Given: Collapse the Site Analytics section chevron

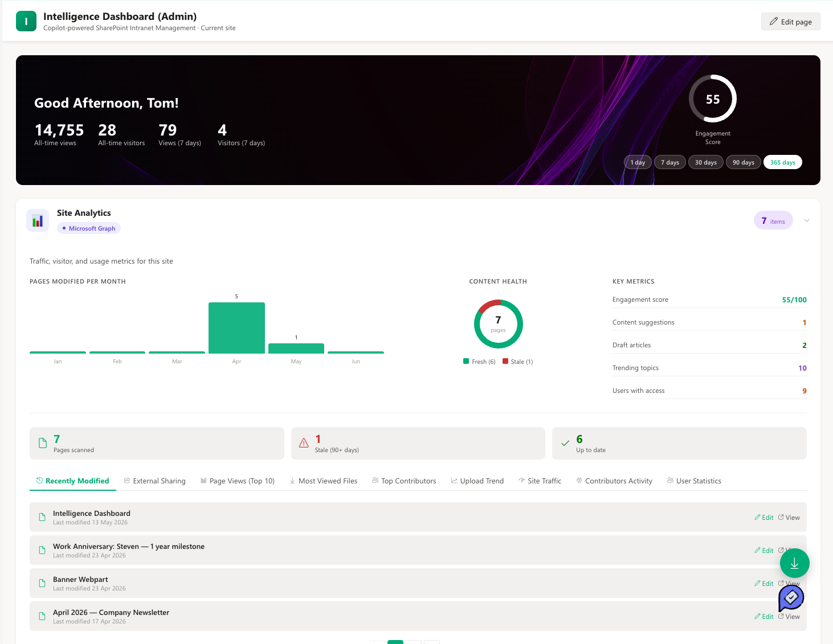Looking at the screenshot, I should coord(807,220).
